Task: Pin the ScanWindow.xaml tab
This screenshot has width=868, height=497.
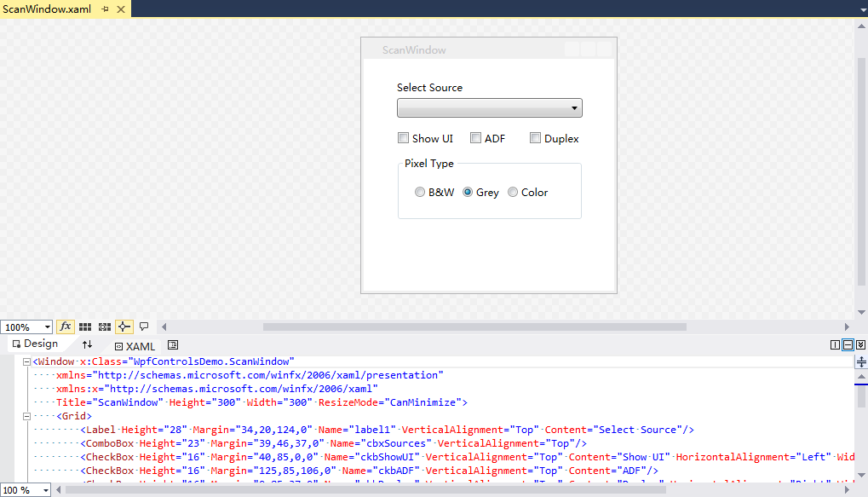Action: pos(105,9)
